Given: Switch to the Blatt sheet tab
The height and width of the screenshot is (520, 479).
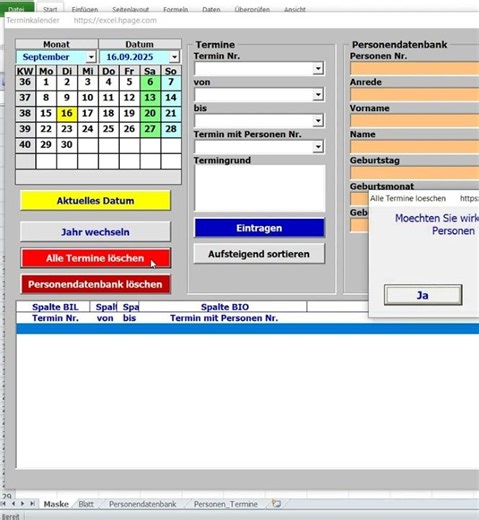Looking at the screenshot, I should (86, 504).
